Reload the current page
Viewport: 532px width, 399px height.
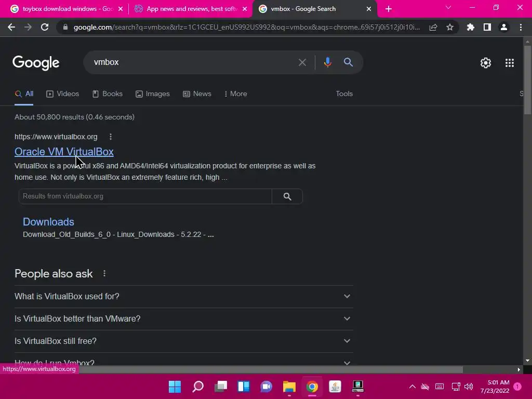click(x=45, y=27)
